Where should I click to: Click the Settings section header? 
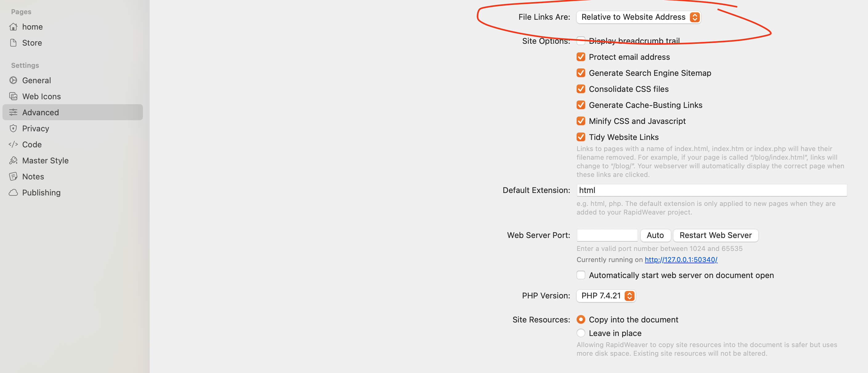click(25, 65)
